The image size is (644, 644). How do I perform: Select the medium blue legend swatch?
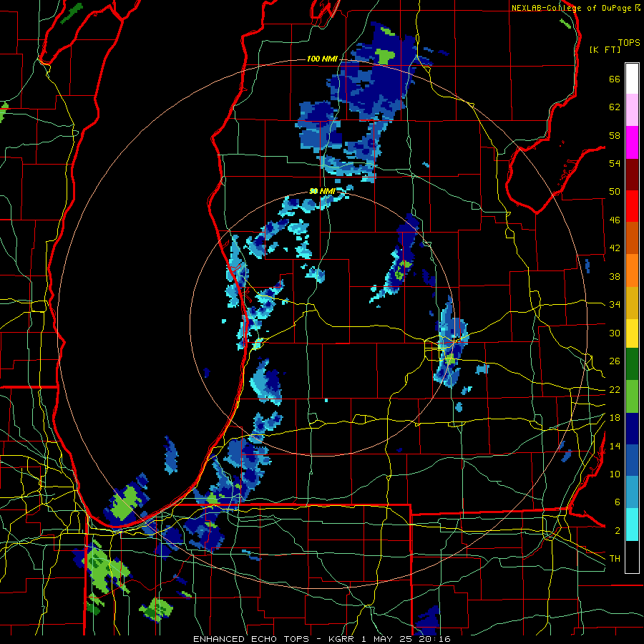(x=632, y=460)
